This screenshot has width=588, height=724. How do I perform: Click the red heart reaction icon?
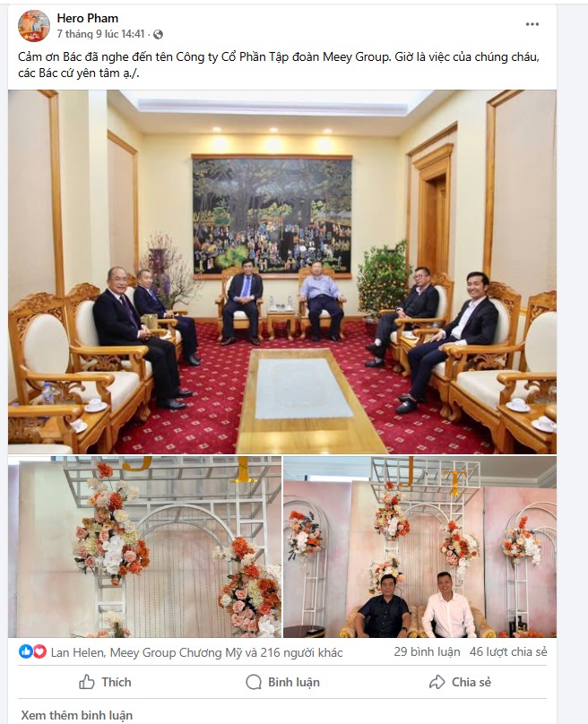tap(39, 651)
